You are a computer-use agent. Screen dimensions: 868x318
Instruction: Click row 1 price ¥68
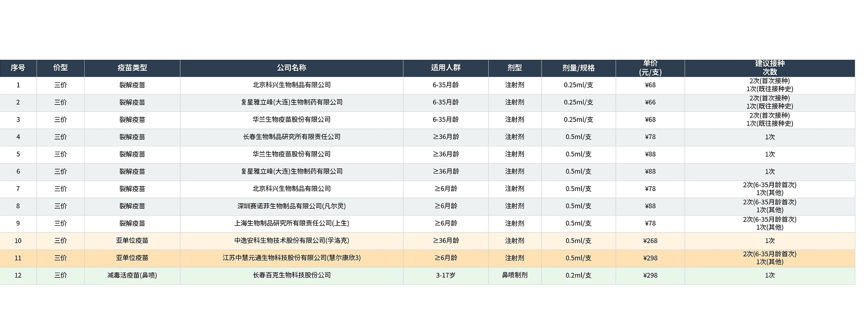(x=650, y=85)
